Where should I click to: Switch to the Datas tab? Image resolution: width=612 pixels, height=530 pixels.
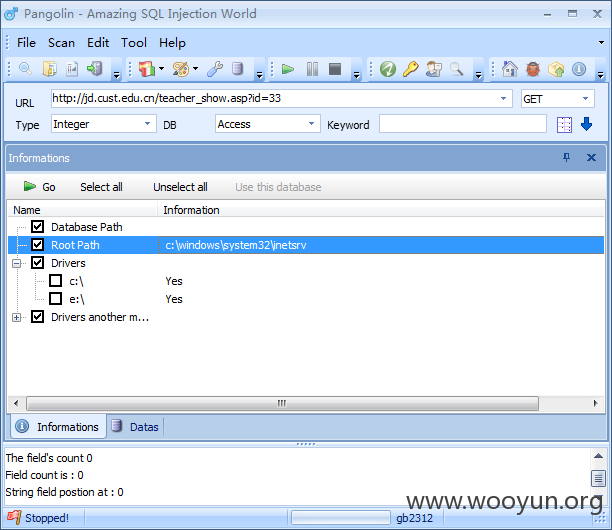pos(135,427)
